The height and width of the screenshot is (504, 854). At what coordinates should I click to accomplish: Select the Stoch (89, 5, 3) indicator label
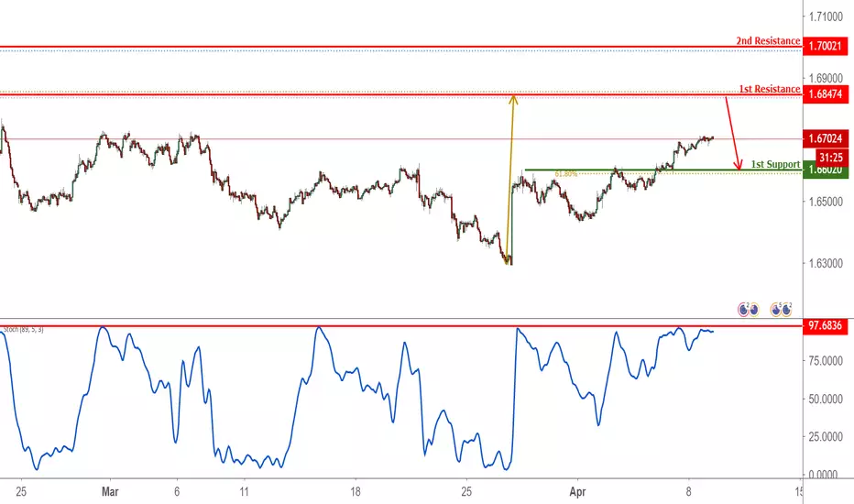tap(24, 330)
